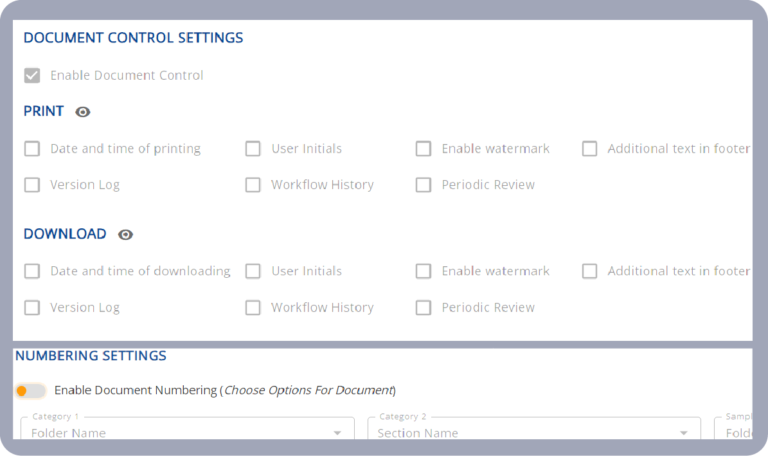
Task: Check Enable watermark in Download section
Action: click(x=424, y=271)
